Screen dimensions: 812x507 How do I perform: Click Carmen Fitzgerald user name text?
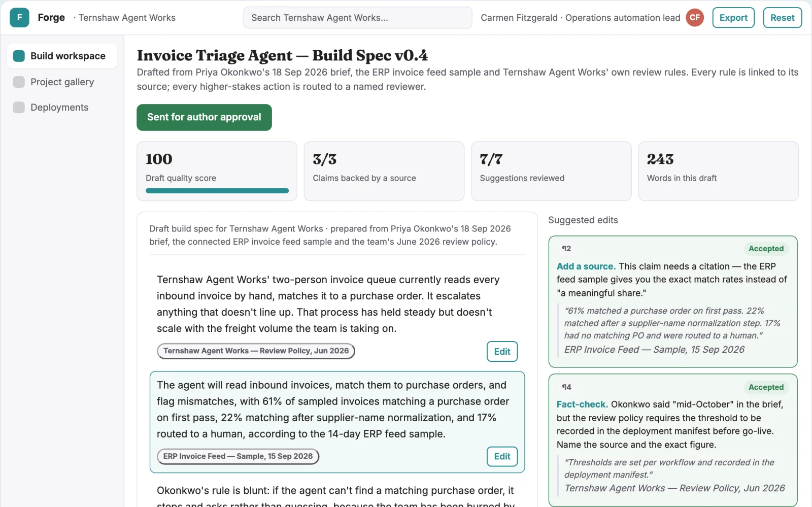coord(519,18)
